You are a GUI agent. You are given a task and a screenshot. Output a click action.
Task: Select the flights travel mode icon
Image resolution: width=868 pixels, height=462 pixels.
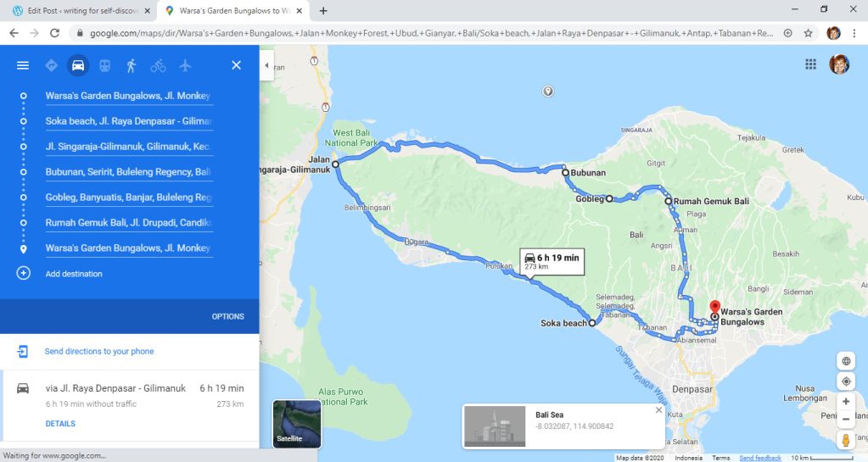185,65
